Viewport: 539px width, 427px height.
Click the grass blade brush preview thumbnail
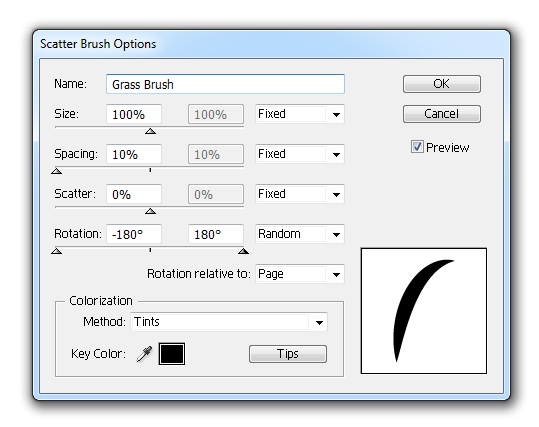(x=424, y=311)
